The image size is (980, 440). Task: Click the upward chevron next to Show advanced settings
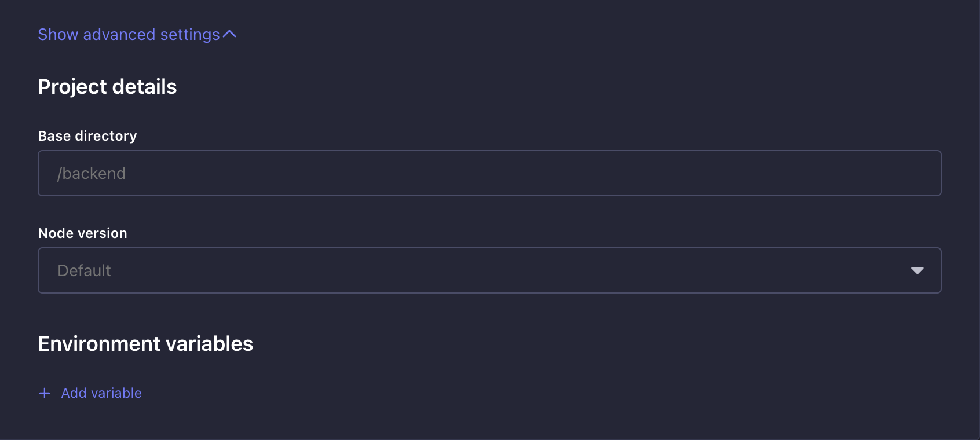pos(228,34)
